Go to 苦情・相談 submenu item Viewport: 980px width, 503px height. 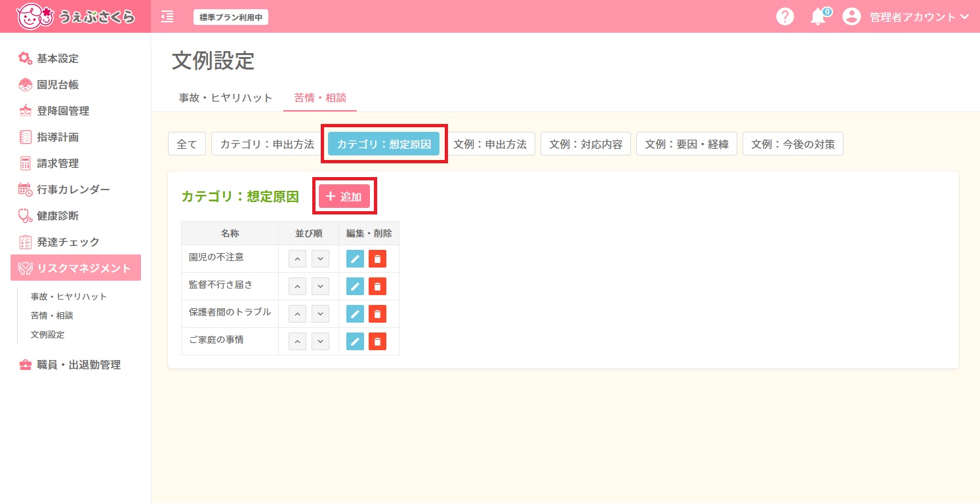(52, 315)
